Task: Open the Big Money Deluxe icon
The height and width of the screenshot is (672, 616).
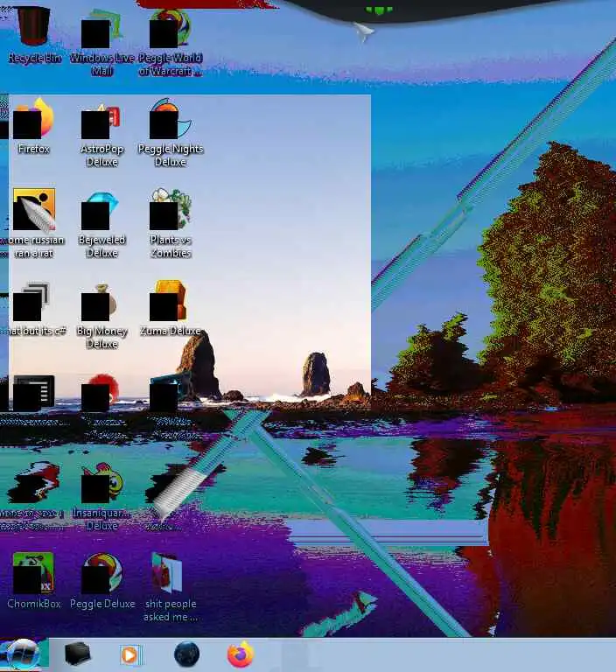Action: 100,302
